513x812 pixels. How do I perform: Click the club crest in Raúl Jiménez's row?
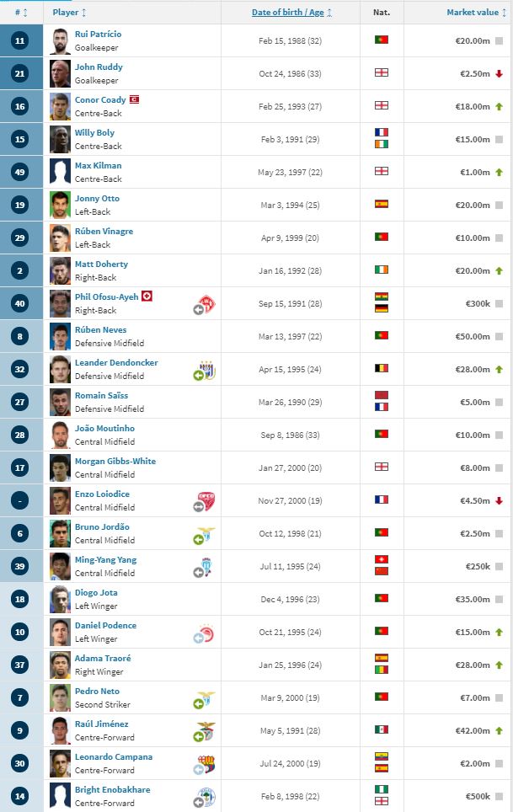click(x=203, y=732)
